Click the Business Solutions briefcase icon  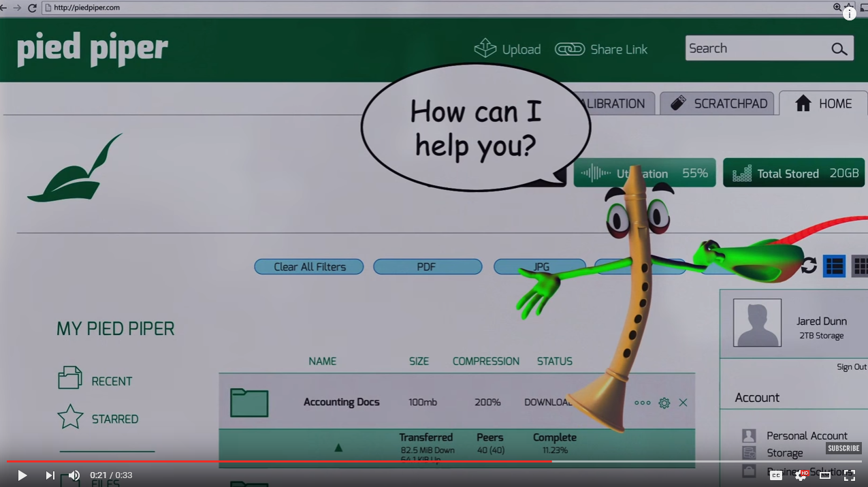pos(749,471)
